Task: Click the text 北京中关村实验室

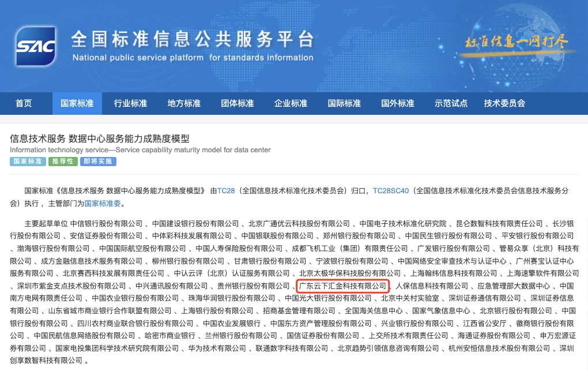Action: [410, 298]
